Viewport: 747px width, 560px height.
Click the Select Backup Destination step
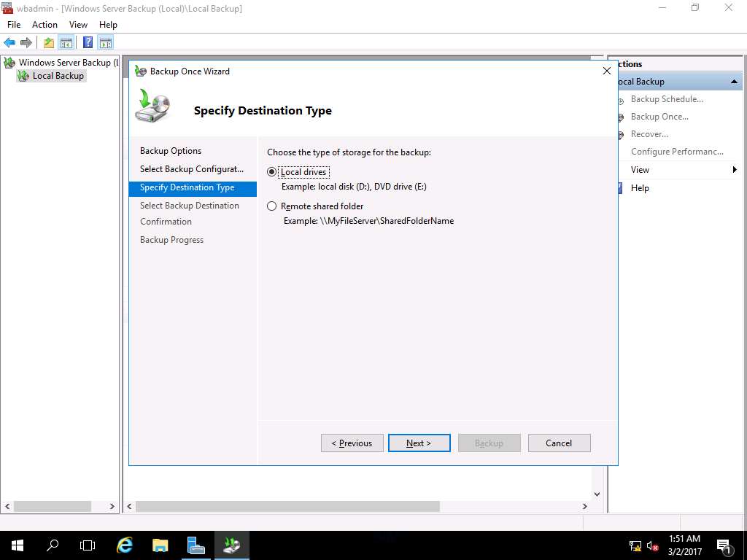(190, 206)
